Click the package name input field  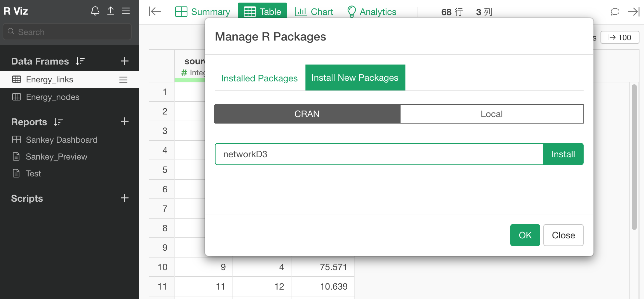tap(379, 154)
